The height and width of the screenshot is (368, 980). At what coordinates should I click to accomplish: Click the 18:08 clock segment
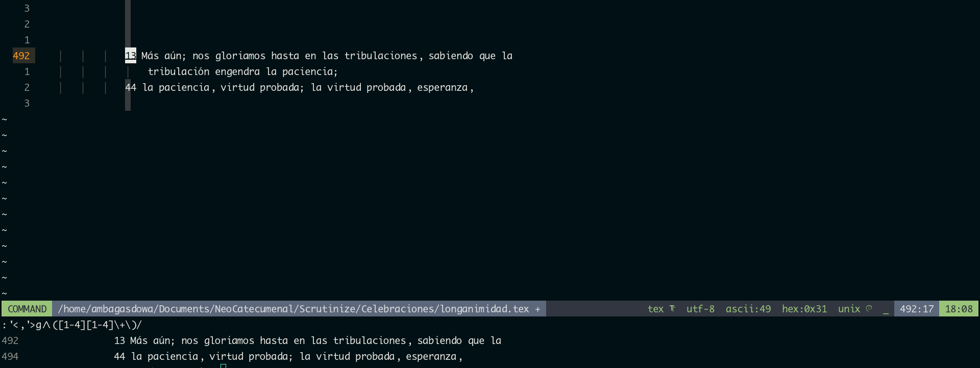pos(959,309)
